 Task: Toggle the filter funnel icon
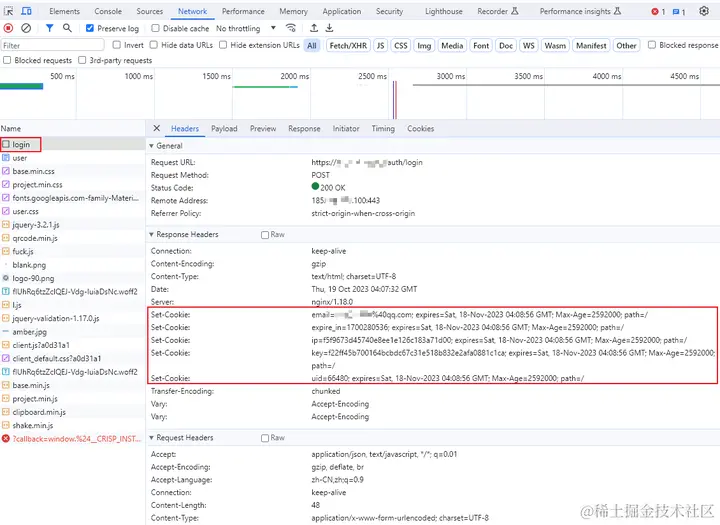[49, 28]
